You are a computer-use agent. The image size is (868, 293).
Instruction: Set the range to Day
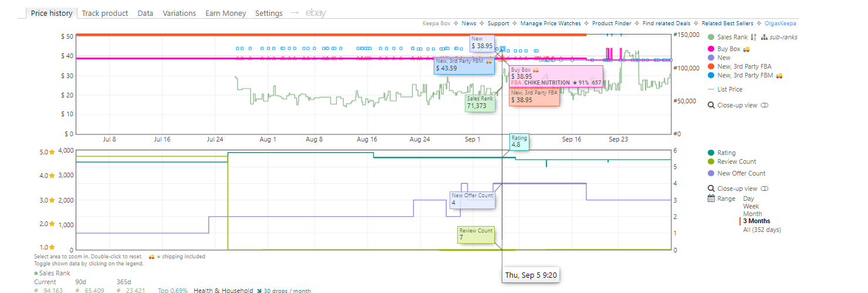click(x=749, y=198)
